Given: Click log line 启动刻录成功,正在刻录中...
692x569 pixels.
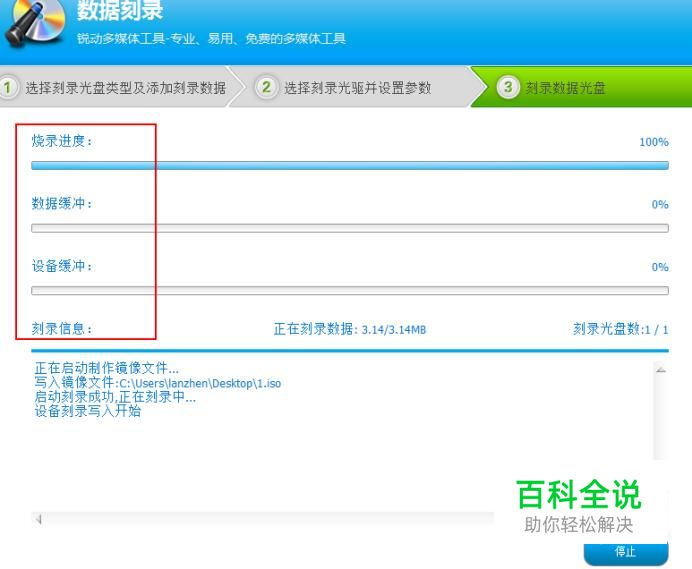Looking at the screenshot, I should click(x=115, y=397).
